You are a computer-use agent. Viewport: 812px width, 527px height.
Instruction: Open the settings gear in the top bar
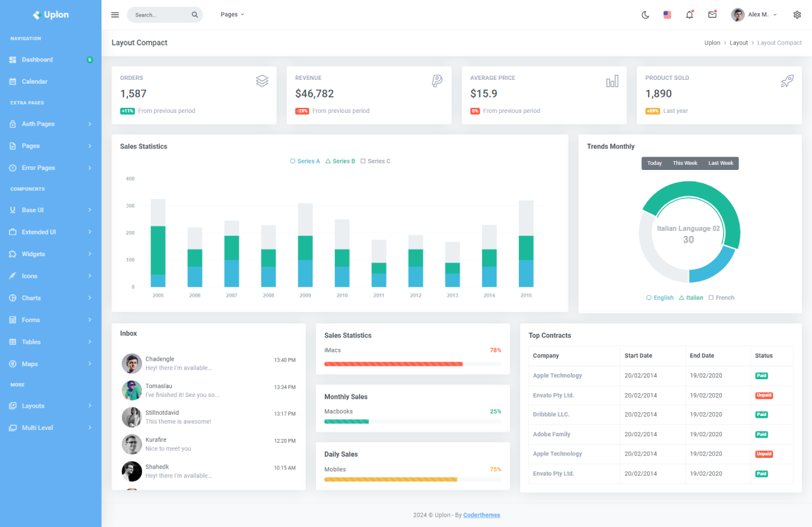pos(797,15)
